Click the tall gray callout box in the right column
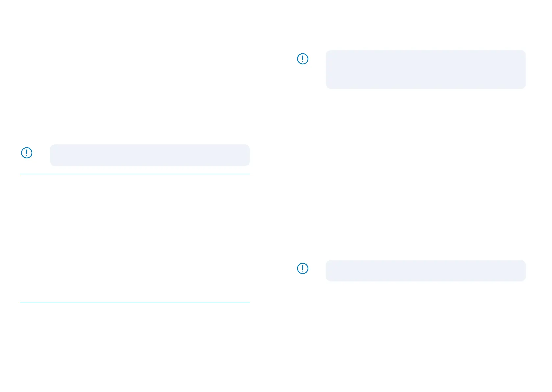This screenshot has height=392, width=552. click(x=426, y=69)
